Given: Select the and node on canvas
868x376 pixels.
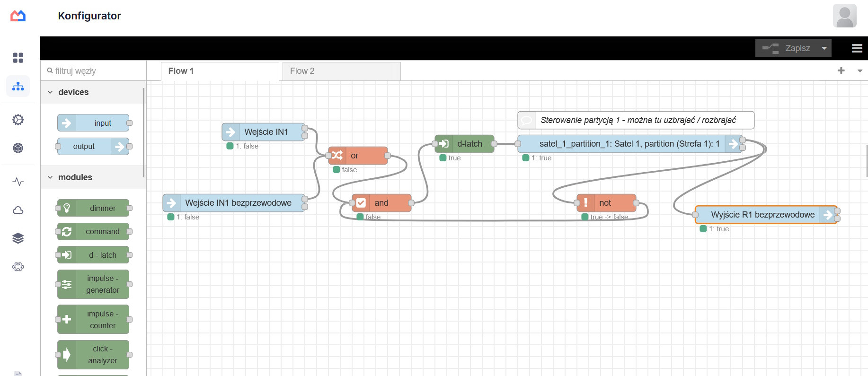Looking at the screenshot, I should [x=382, y=203].
